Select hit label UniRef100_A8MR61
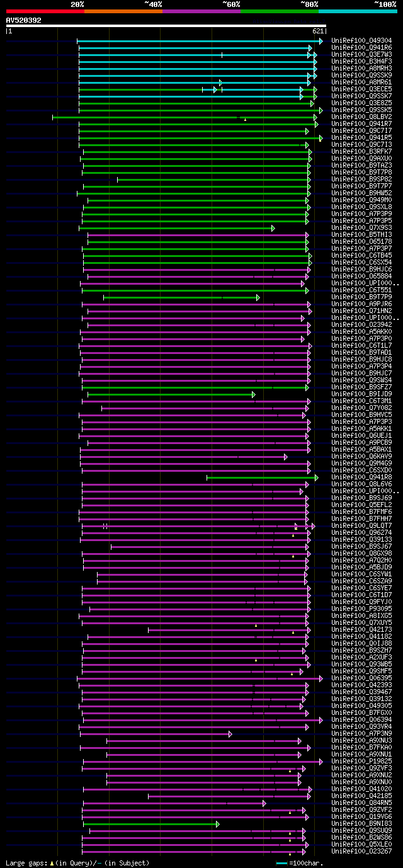403x868 pixels. (361, 83)
